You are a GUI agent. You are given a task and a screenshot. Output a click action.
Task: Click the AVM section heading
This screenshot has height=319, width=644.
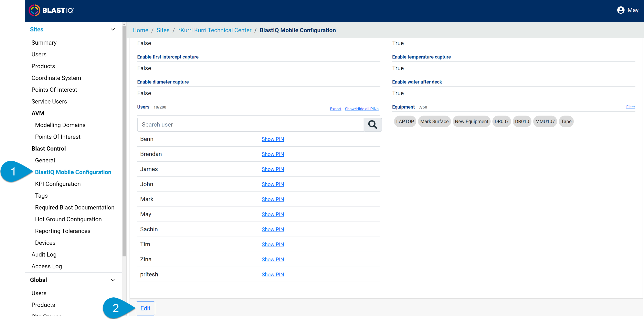click(38, 113)
